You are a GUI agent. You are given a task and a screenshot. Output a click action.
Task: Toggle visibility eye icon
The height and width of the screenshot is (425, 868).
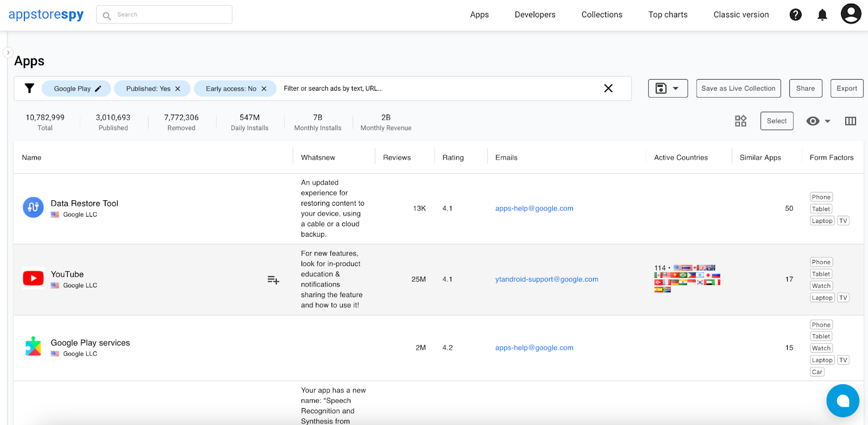813,121
